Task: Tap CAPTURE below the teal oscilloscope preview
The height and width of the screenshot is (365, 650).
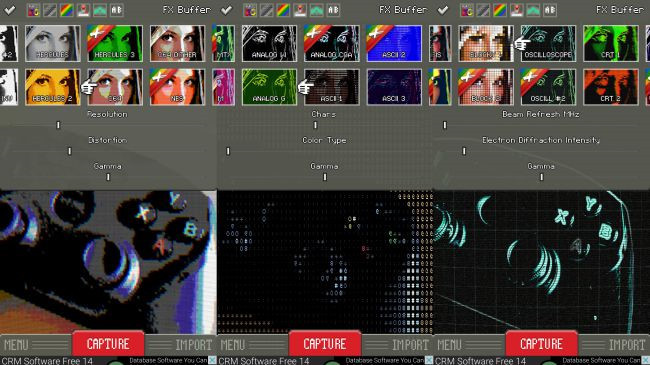Action: pos(542,344)
